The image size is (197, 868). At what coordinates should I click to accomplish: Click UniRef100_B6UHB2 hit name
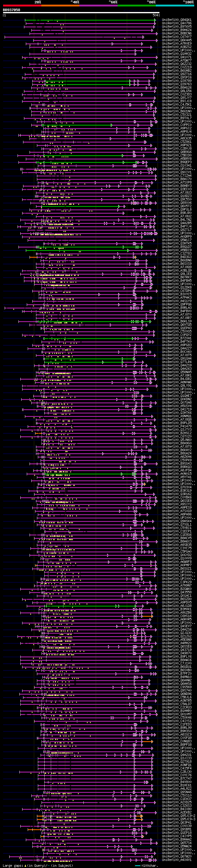176,71
